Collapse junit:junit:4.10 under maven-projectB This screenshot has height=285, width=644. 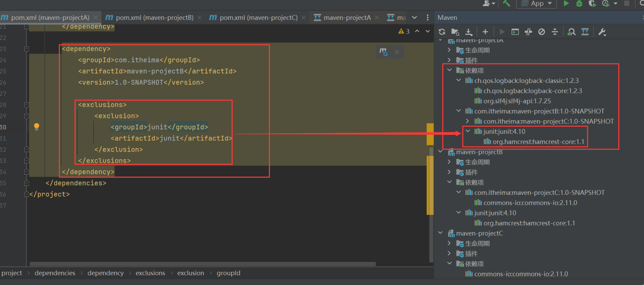[x=459, y=213]
